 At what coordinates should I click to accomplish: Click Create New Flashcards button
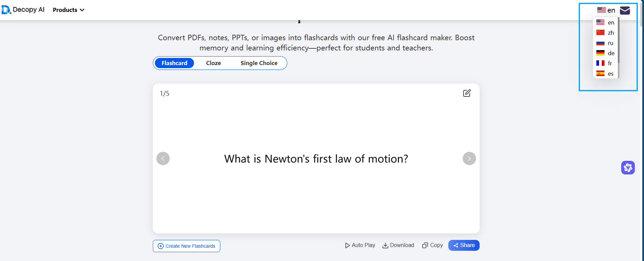[187, 246]
